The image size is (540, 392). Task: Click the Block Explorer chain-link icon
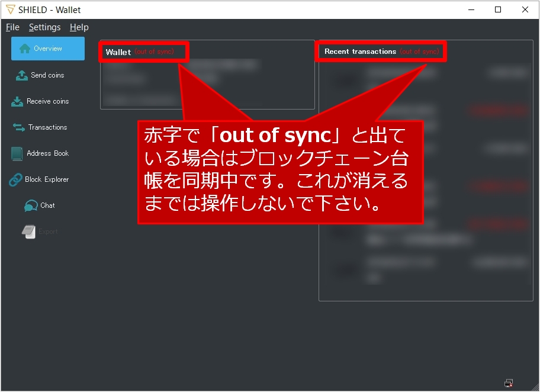tap(15, 179)
